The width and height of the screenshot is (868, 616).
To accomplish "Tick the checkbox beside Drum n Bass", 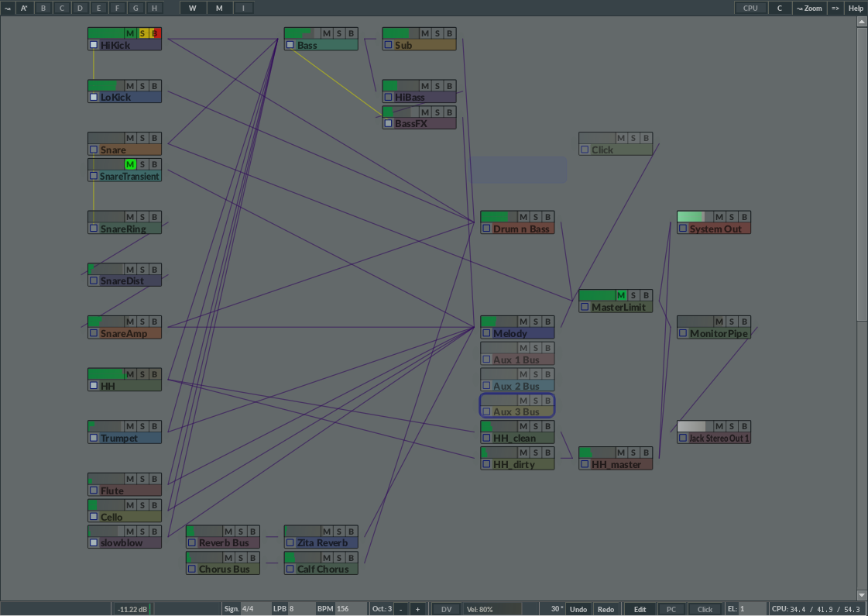I will (486, 229).
